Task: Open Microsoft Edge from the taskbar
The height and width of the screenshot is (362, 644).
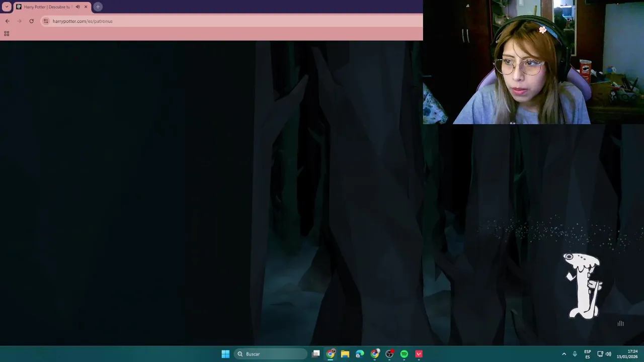Action: 360,354
